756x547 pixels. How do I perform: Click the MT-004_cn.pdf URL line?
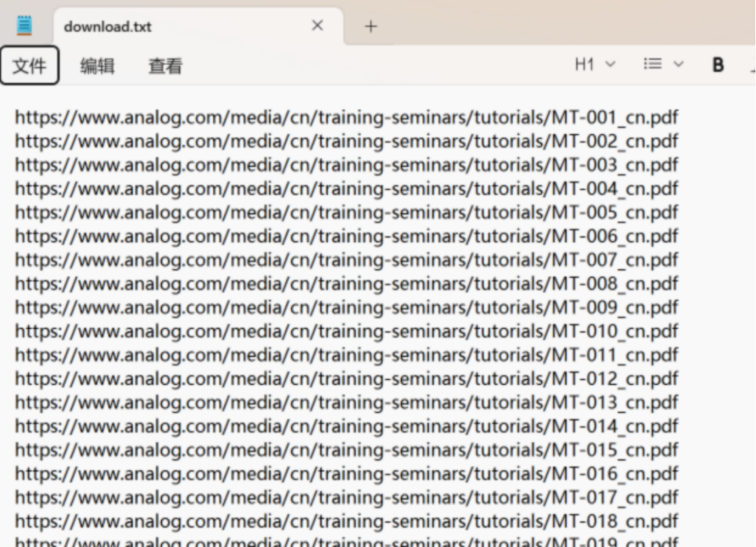(346, 188)
